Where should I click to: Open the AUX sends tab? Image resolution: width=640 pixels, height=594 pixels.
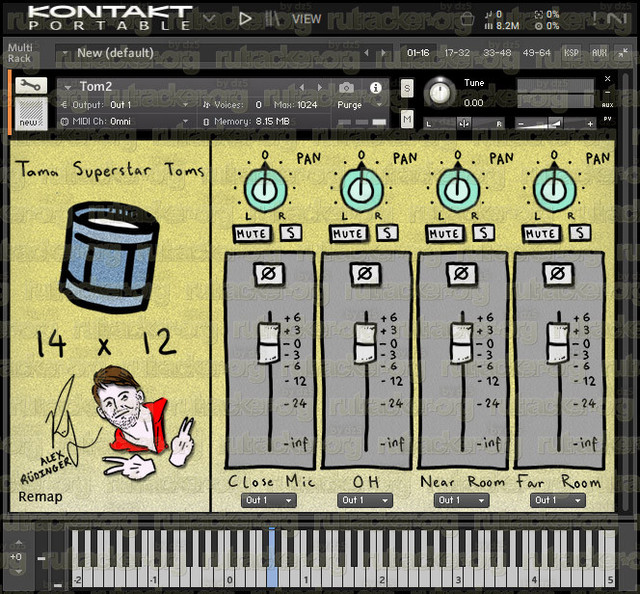coord(599,53)
